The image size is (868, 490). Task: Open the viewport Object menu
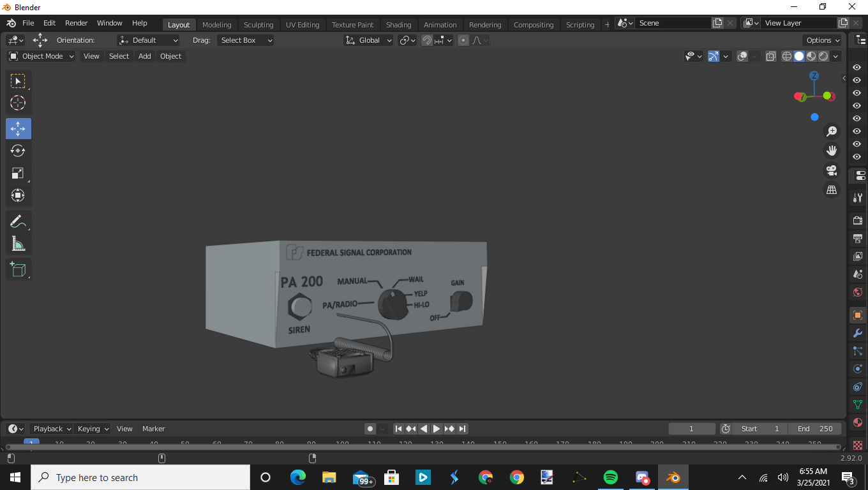(x=171, y=56)
